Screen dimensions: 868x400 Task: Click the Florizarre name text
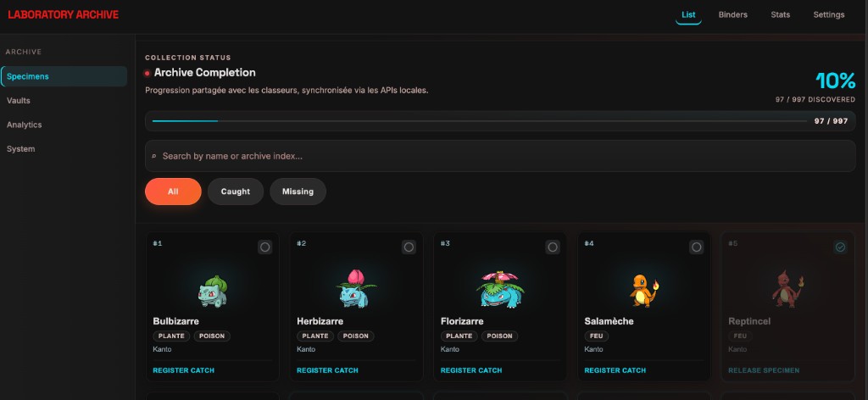coord(462,321)
